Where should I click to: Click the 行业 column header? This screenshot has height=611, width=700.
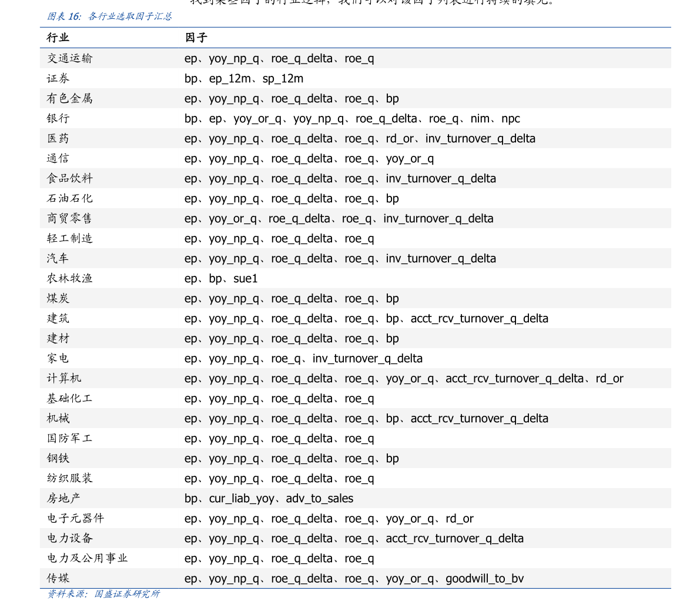pos(58,38)
